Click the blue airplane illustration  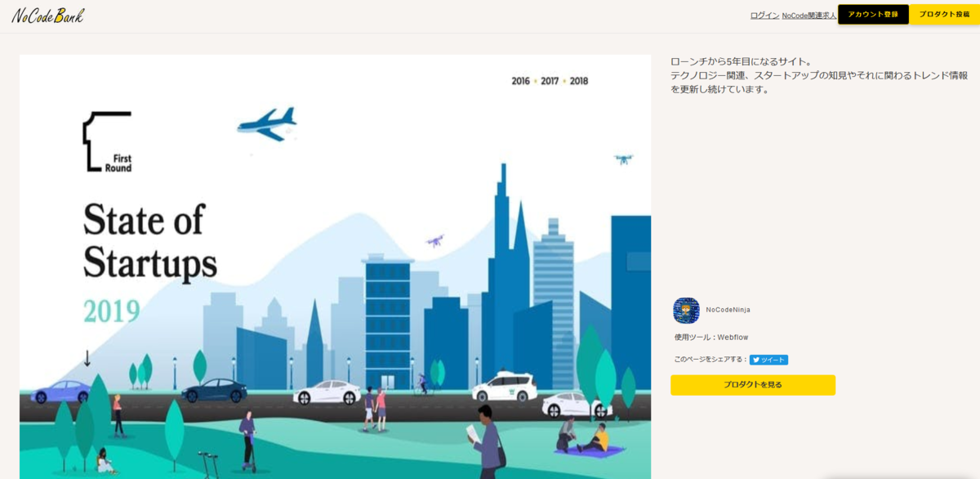pos(266,123)
